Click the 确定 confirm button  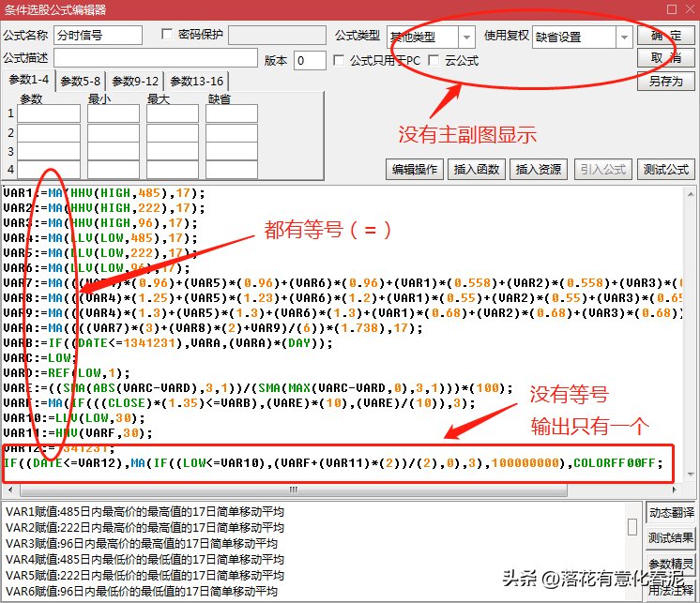tap(665, 36)
